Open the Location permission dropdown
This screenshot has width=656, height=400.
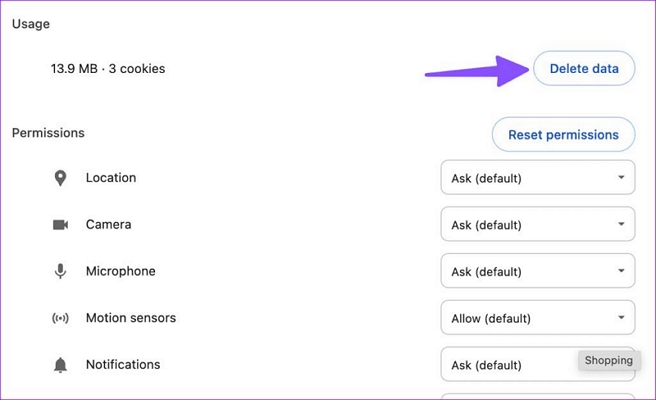537,179
